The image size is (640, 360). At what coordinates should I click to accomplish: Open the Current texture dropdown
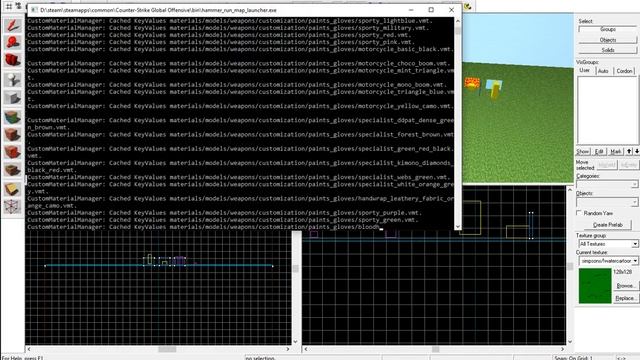point(608,260)
